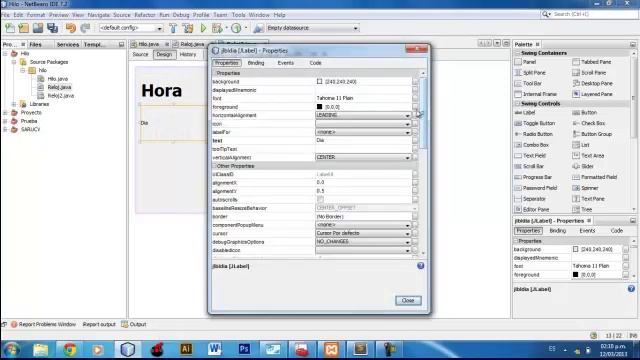Open the History editor view
The width and height of the screenshot is (640, 360).
click(188, 54)
